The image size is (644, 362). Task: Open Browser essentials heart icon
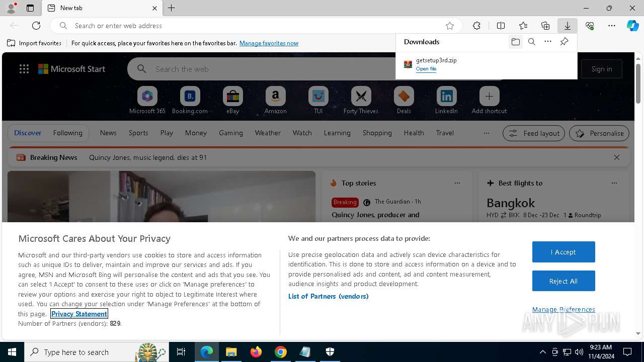590,26
